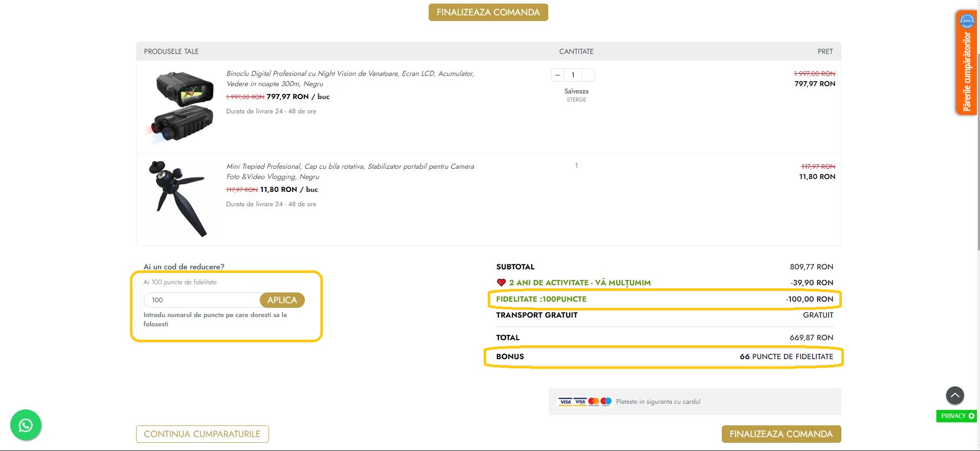Open the Părerile cumpărătorilor side tab
The width and height of the screenshot is (980, 451).
click(x=967, y=63)
